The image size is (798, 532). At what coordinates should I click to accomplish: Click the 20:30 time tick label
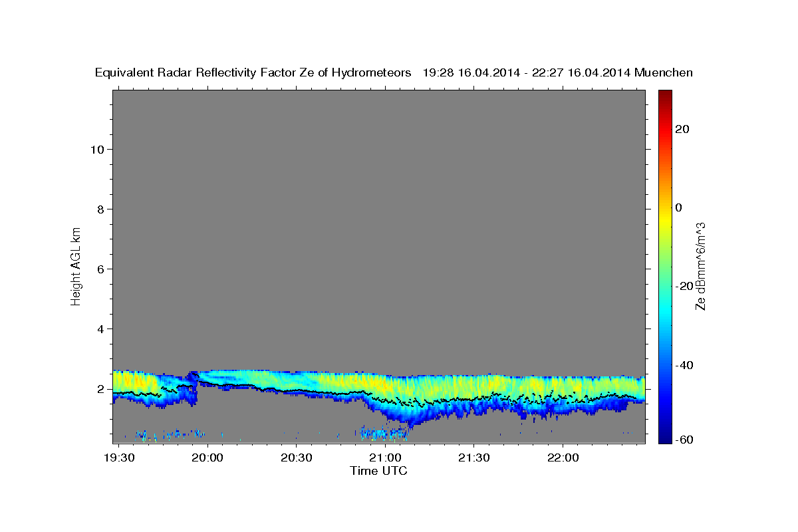[296, 459]
